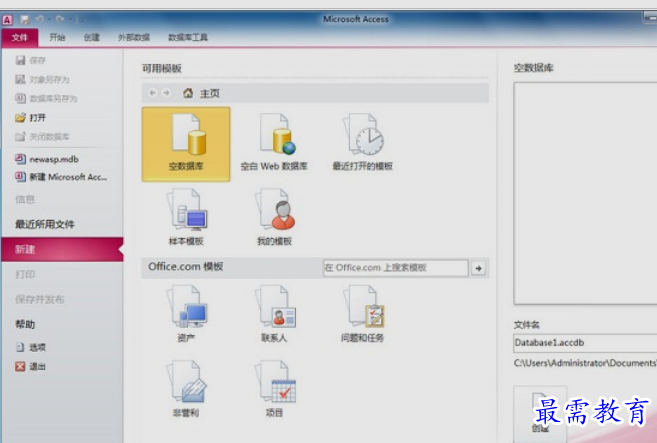Open the 文件 File tab

point(20,38)
